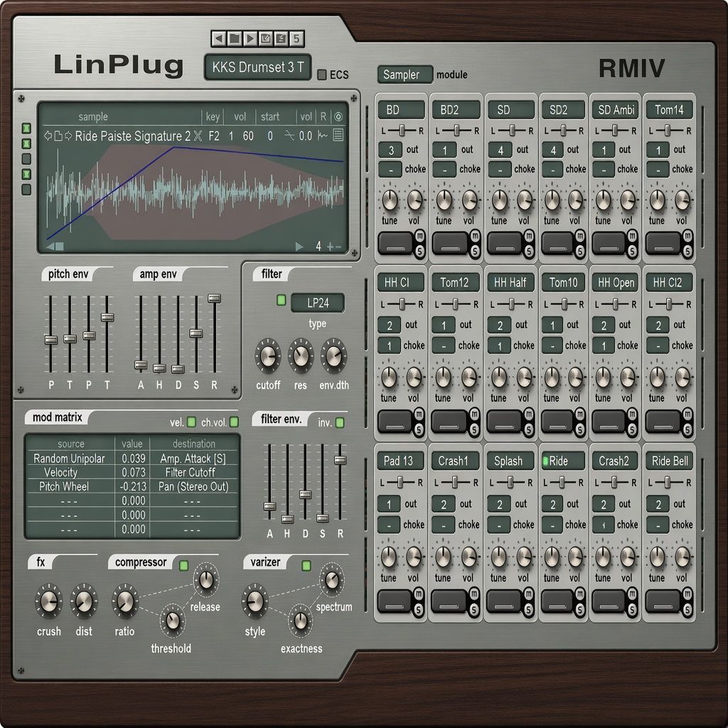This screenshot has width=728, height=728.
Task: Solo the BD pad with its S button
Action: tap(419, 251)
